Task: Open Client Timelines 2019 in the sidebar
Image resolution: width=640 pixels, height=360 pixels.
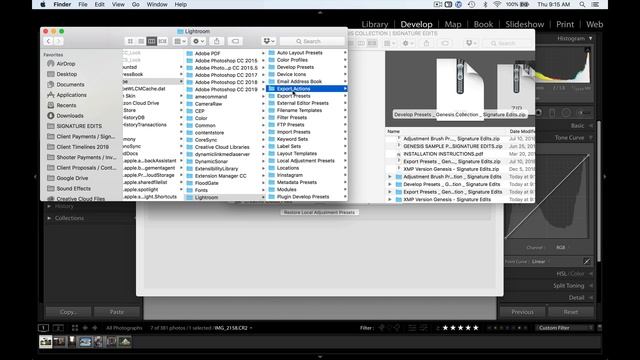Action: click(82, 147)
